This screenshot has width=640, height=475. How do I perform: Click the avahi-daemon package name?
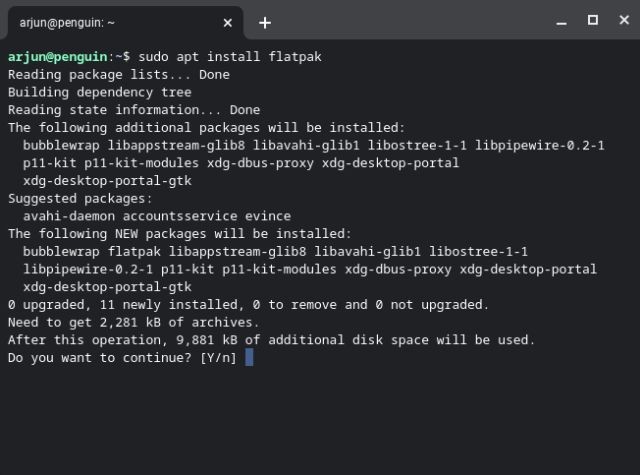click(x=69, y=216)
